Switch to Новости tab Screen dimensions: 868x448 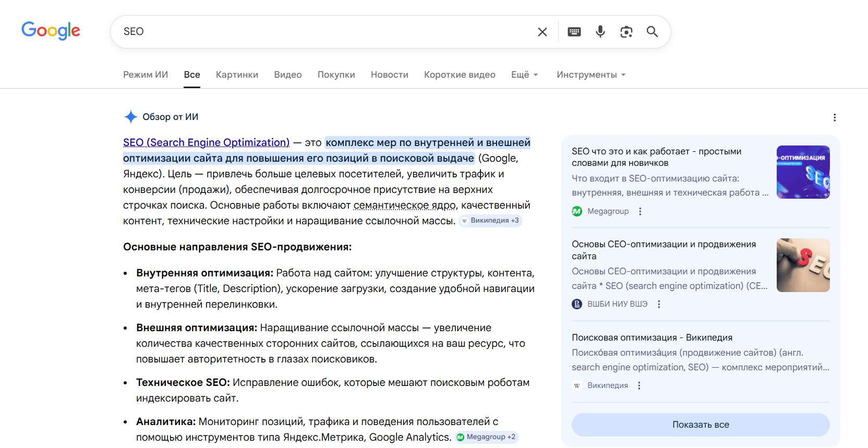click(390, 75)
